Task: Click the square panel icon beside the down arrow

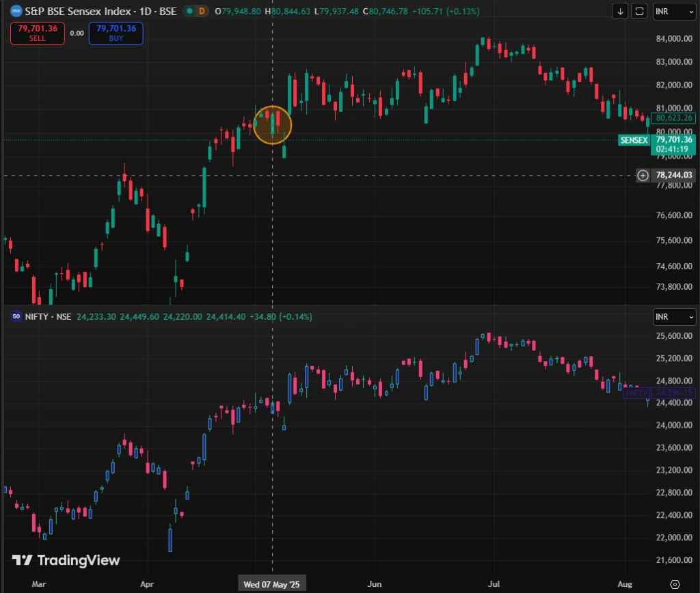Action: coord(639,12)
